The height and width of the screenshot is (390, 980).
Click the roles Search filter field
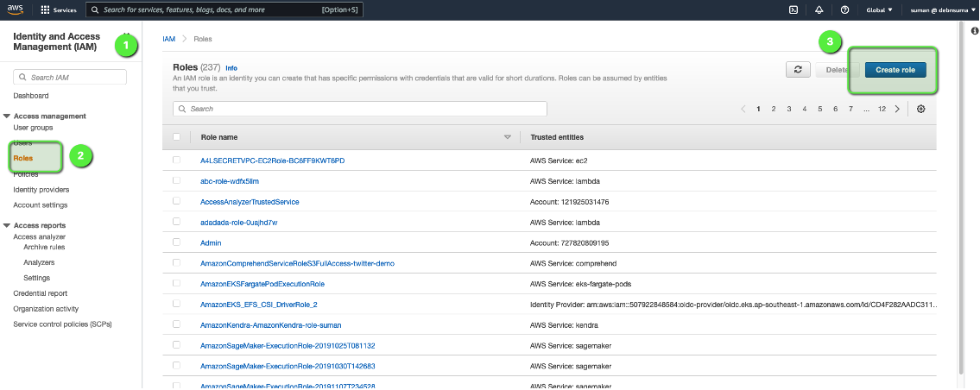pyautogui.click(x=360, y=109)
